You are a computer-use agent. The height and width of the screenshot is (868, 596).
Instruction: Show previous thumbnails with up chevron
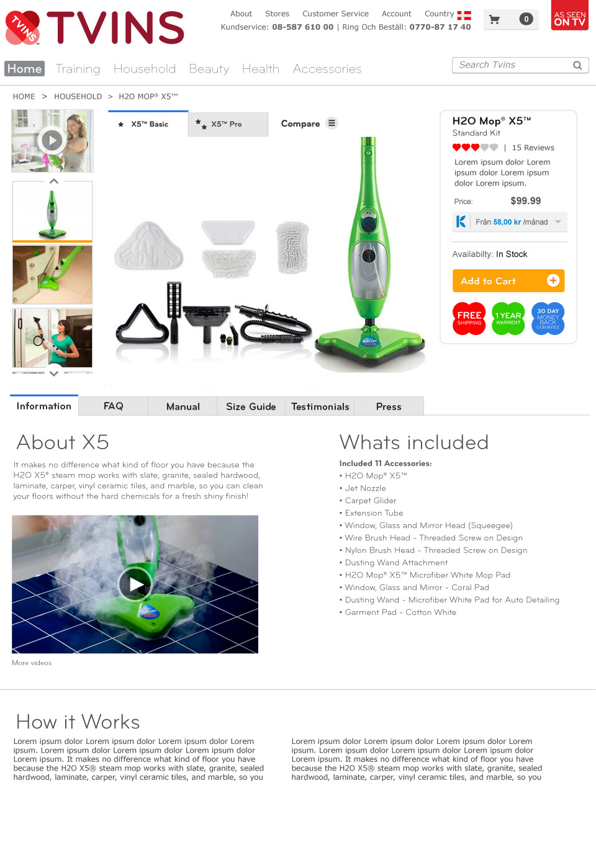(54, 181)
